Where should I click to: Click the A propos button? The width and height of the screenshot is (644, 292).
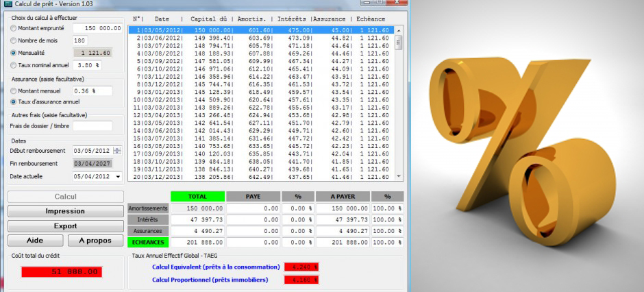(95, 241)
